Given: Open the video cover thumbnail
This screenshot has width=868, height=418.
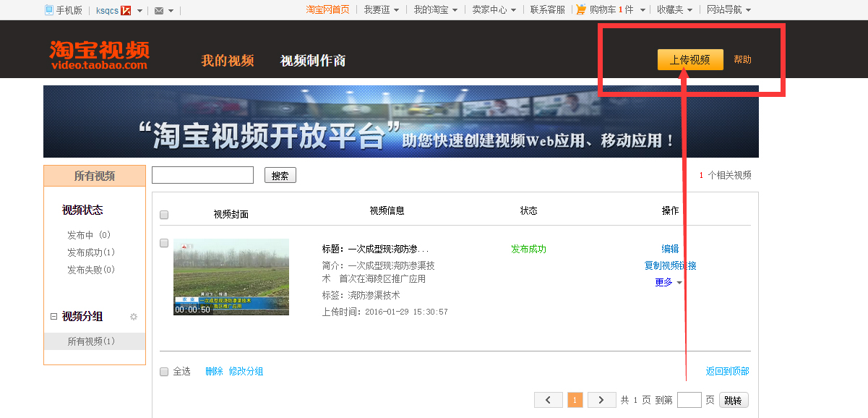Looking at the screenshot, I should (x=231, y=277).
